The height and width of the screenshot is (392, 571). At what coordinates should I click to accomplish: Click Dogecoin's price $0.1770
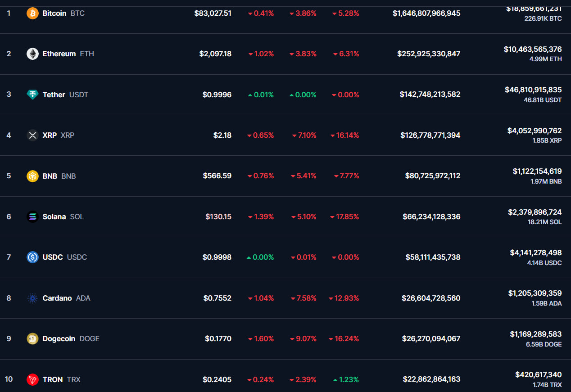pos(218,338)
